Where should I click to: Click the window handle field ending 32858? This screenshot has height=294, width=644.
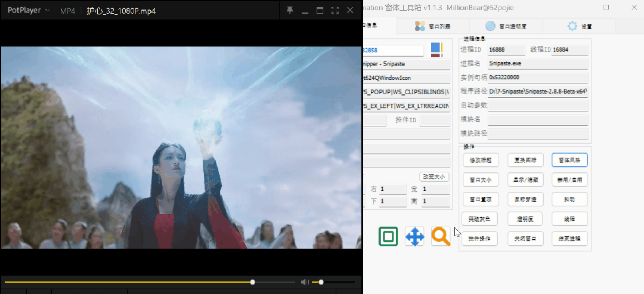pos(393,50)
